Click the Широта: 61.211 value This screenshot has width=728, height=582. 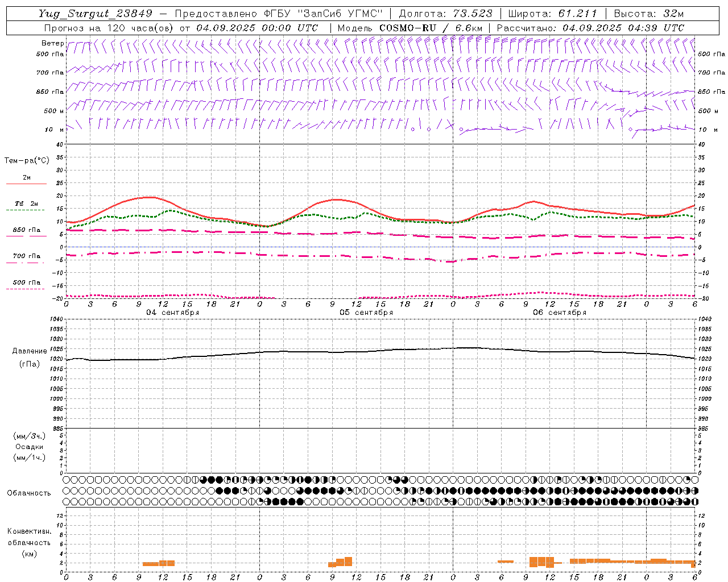pos(552,14)
